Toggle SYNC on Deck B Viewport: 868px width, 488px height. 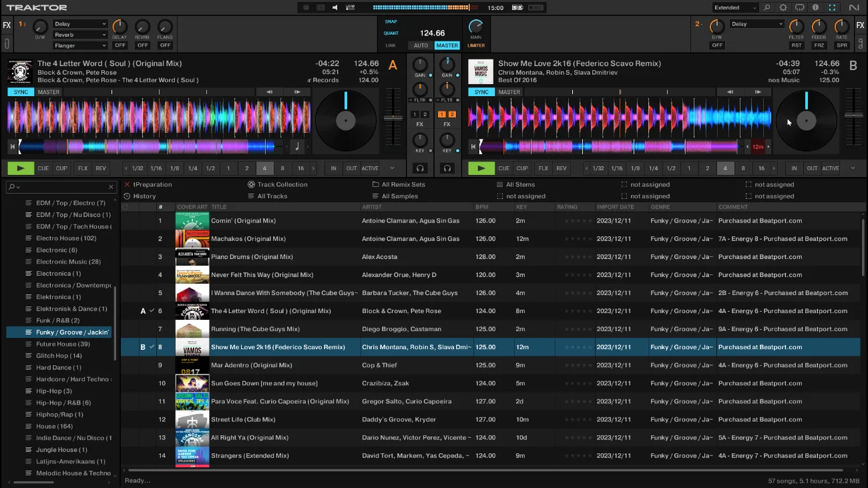(x=481, y=92)
